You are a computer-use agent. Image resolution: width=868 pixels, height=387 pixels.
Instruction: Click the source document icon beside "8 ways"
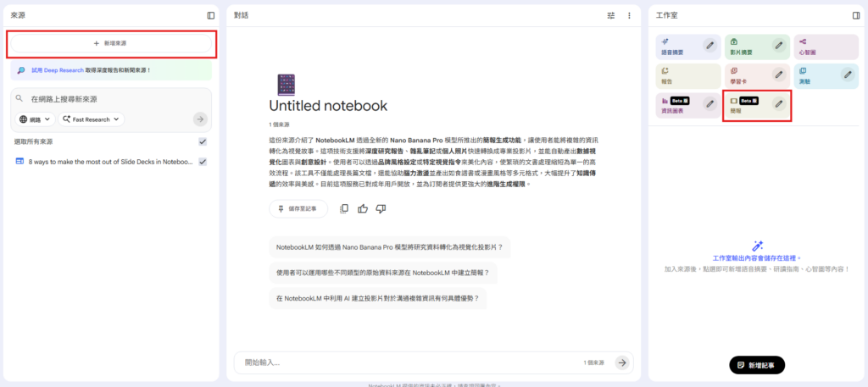click(20, 162)
